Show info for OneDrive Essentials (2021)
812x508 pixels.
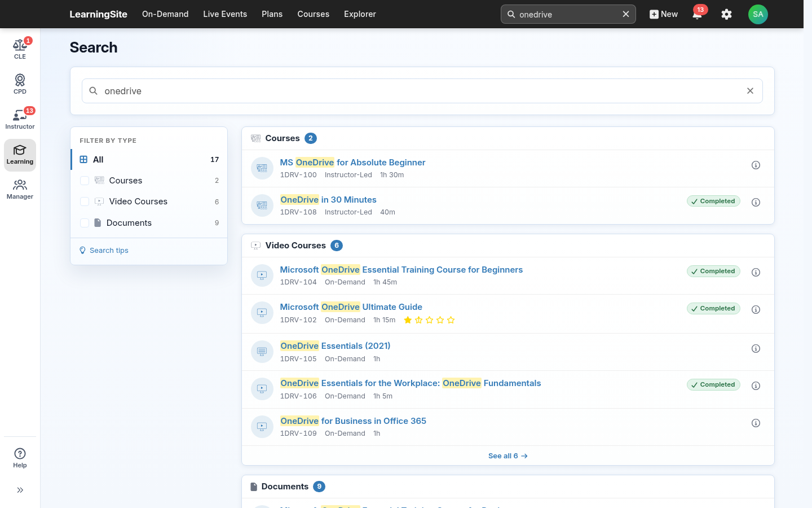click(x=756, y=349)
